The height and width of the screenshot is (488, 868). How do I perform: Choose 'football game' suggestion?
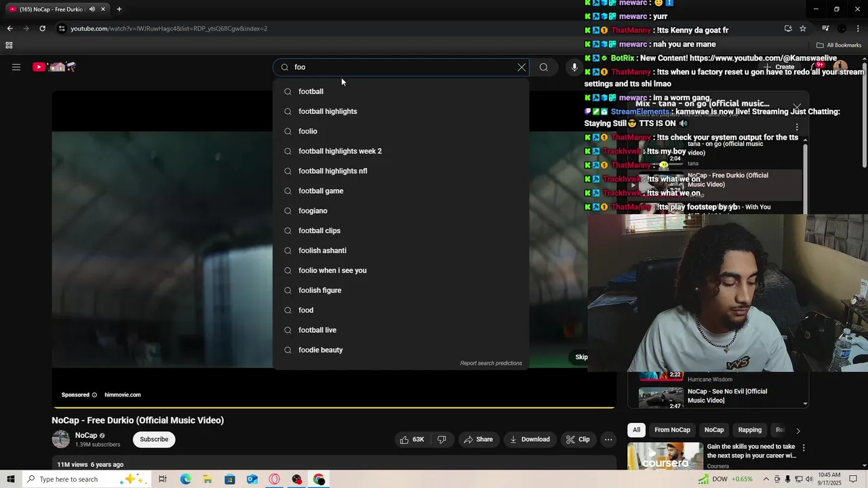coord(401,191)
